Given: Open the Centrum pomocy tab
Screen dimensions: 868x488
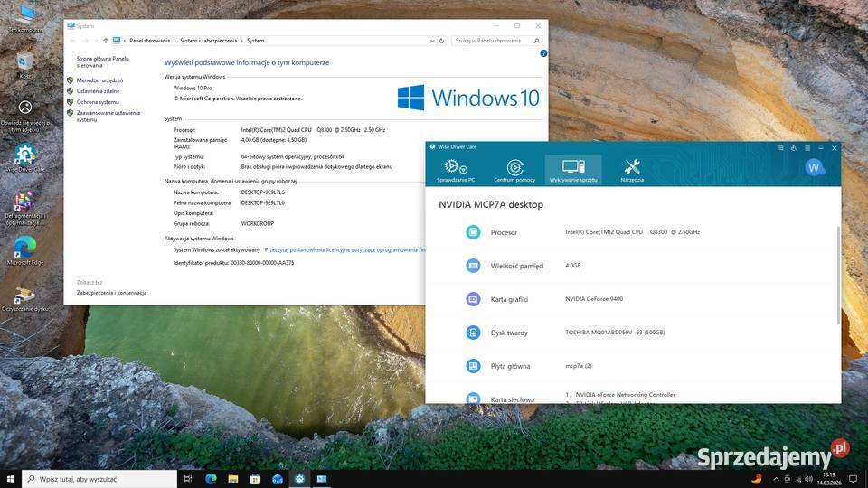Looking at the screenshot, I should [x=514, y=171].
